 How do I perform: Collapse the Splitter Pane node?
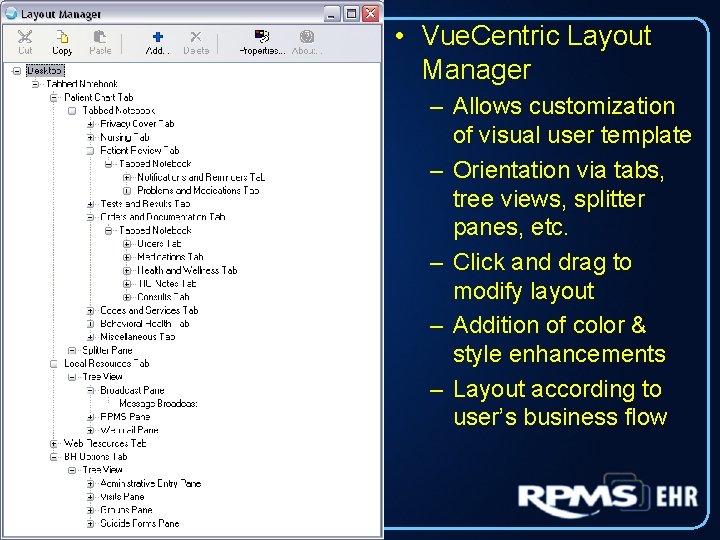click(x=72, y=350)
